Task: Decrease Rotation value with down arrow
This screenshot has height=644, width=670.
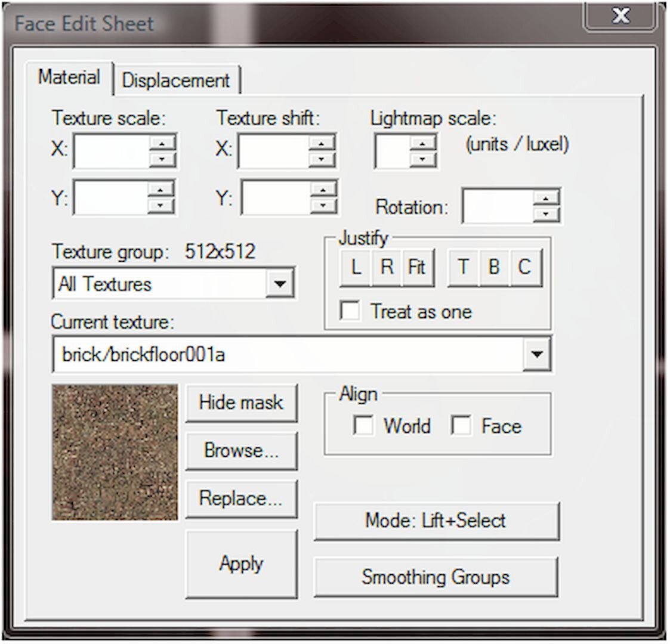Action: (546, 213)
